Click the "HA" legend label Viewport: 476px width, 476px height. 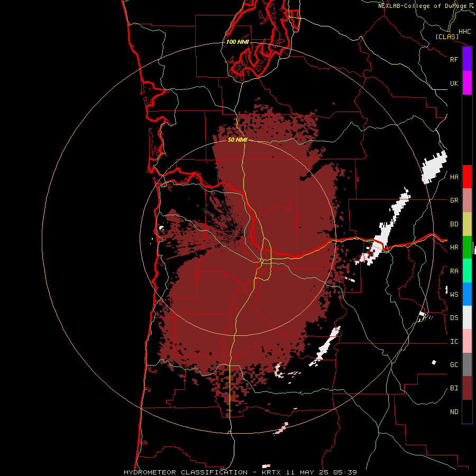click(x=454, y=177)
